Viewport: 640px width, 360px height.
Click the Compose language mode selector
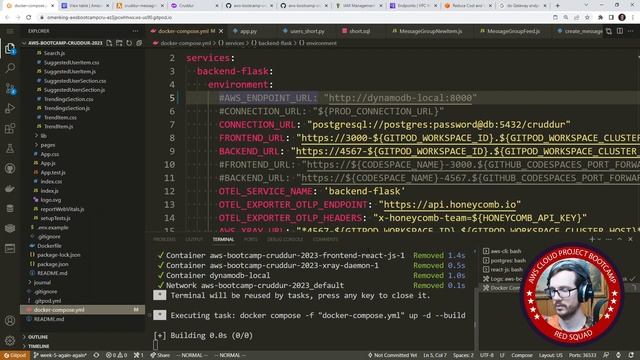tap(522, 355)
